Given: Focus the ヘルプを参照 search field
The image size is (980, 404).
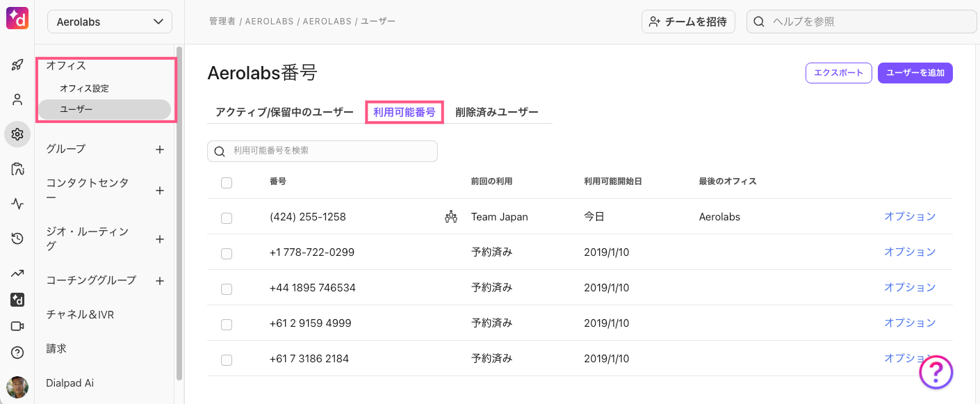Looking at the screenshot, I should pos(861,22).
